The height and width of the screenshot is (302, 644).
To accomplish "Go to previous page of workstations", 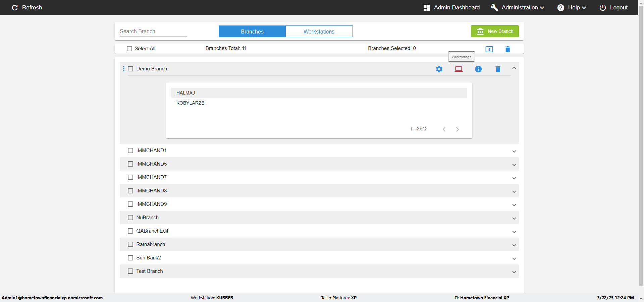I will coord(444,129).
